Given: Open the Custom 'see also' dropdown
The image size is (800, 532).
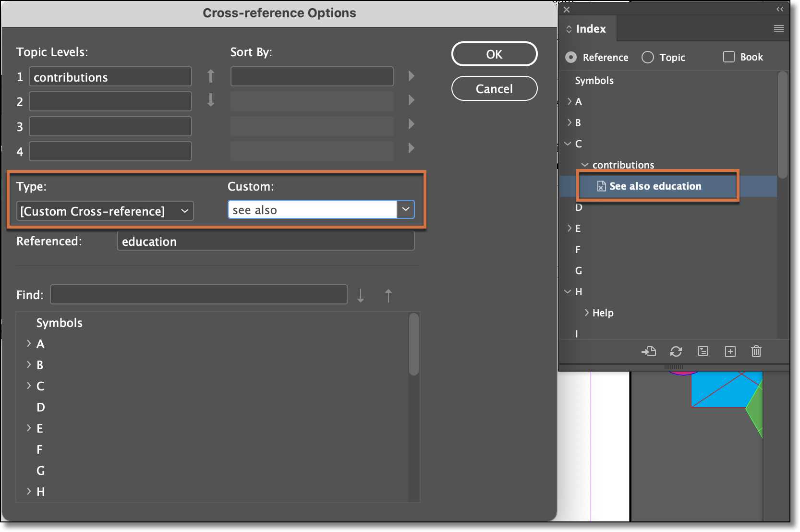Looking at the screenshot, I should click(406, 209).
